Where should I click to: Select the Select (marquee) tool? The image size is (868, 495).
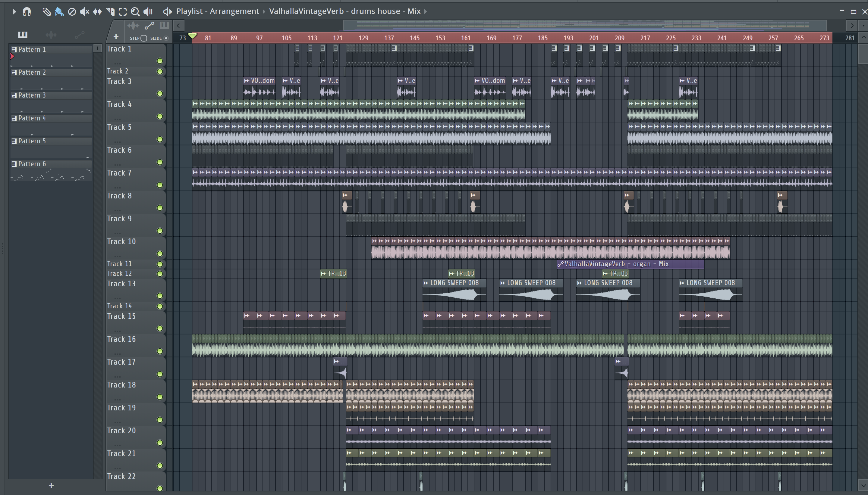(x=122, y=11)
